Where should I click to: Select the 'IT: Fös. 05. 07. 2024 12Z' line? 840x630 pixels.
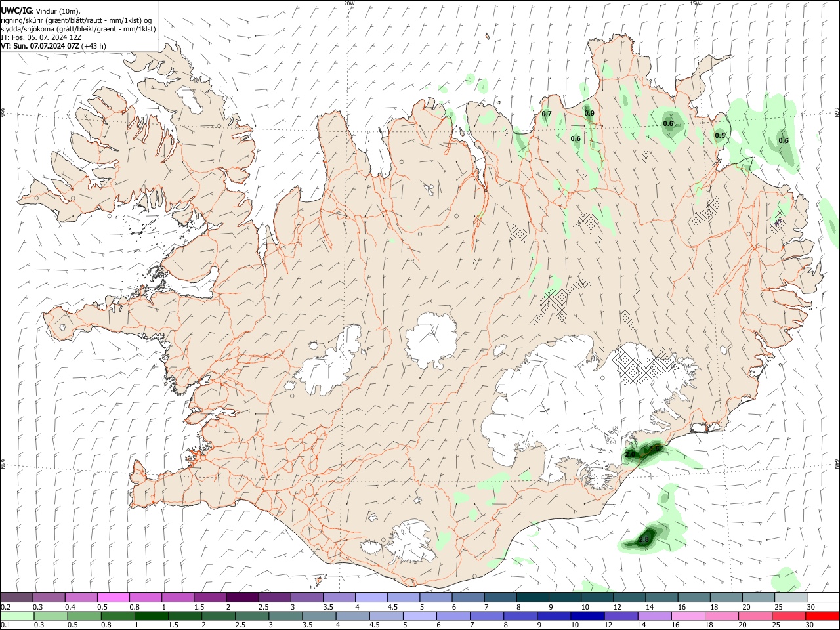click(41, 37)
